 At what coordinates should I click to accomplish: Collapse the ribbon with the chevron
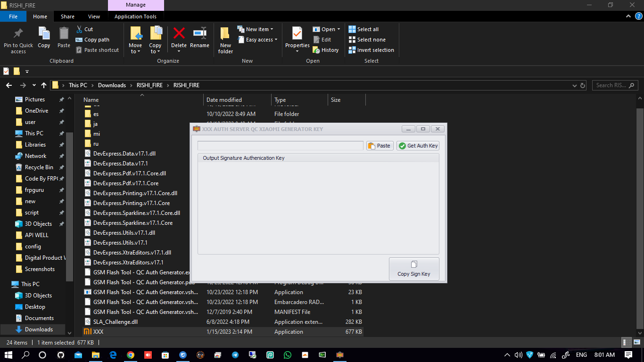628,16
